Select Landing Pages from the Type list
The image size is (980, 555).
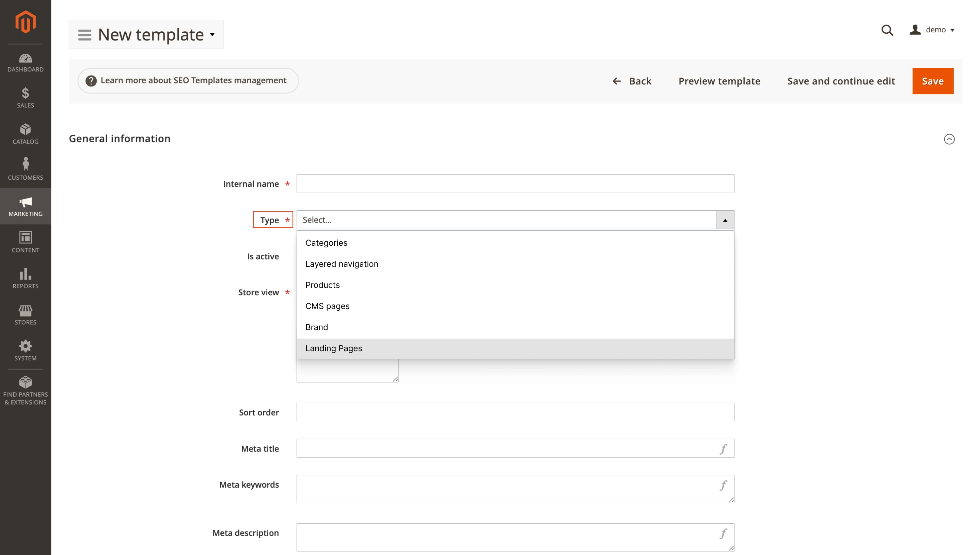pos(334,348)
